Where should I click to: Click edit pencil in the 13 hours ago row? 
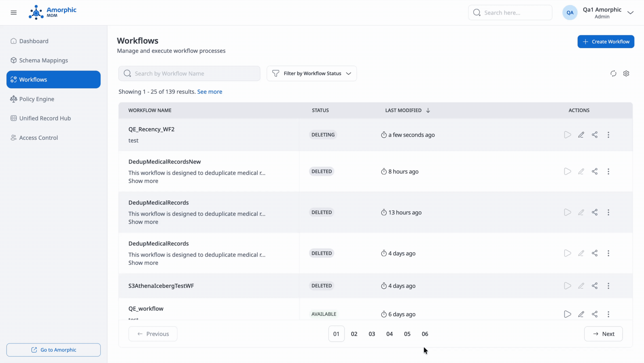click(581, 212)
